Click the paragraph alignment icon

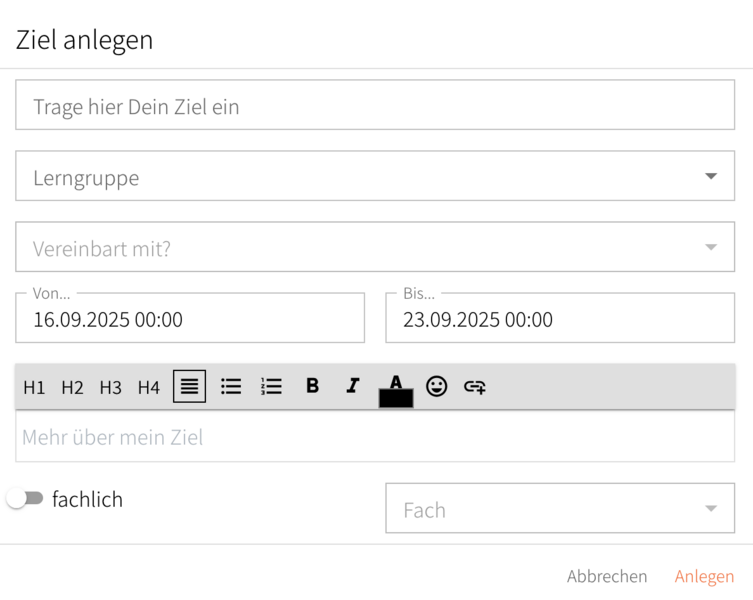pyautogui.click(x=189, y=386)
